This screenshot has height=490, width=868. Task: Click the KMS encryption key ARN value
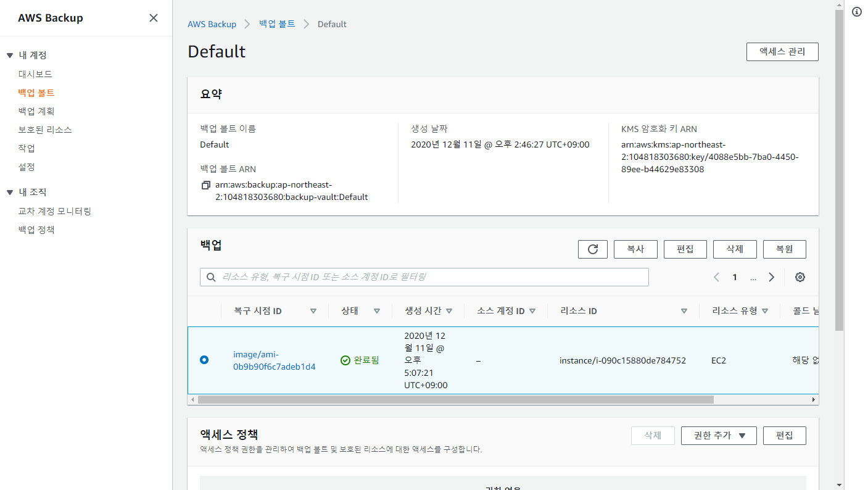[x=710, y=157]
